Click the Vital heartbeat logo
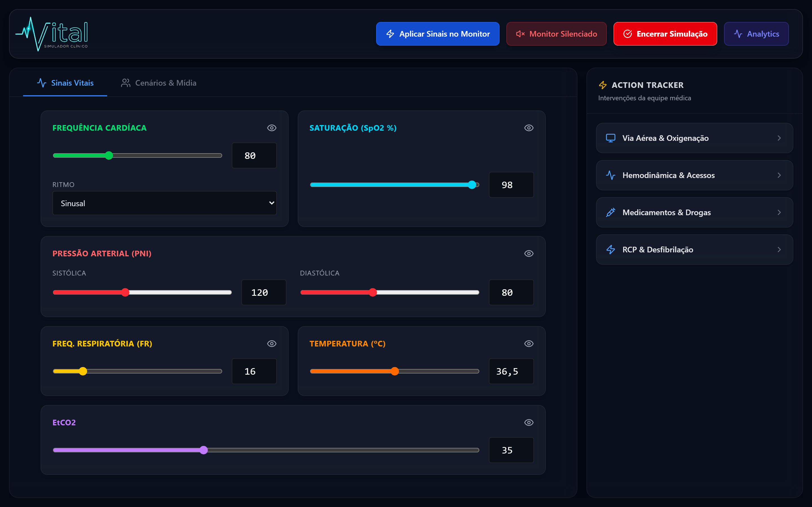Screen dimensions: 812x507 pos(52,34)
